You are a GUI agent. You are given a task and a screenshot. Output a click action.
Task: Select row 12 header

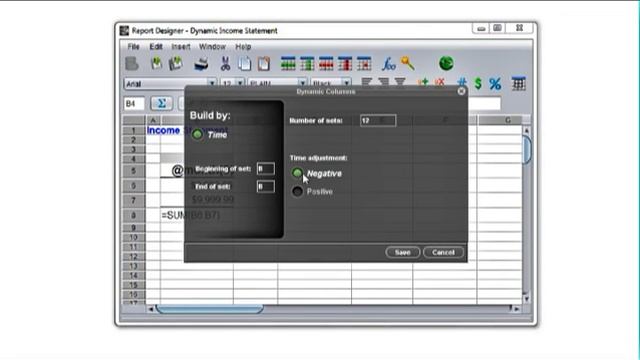pyautogui.click(x=133, y=257)
